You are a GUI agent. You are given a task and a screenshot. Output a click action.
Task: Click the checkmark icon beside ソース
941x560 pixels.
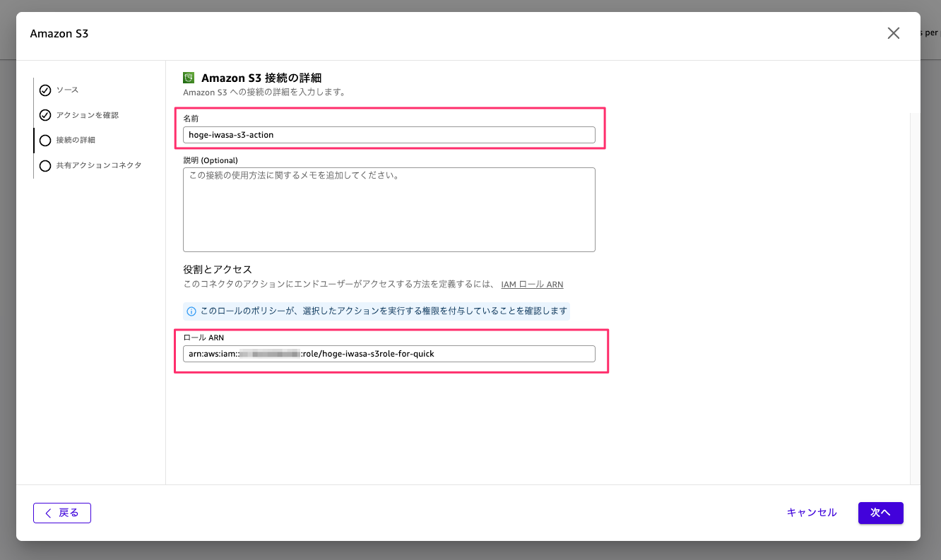click(x=45, y=90)
